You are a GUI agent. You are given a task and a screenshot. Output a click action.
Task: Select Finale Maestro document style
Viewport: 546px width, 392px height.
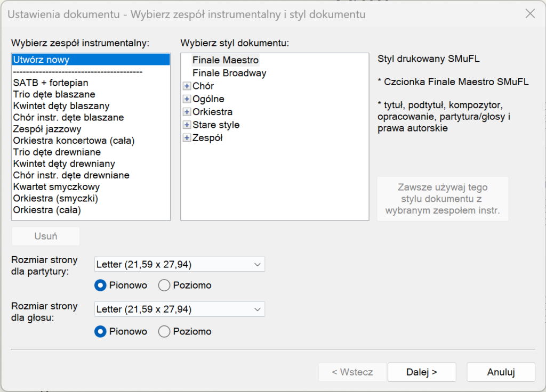pos(225,60)
